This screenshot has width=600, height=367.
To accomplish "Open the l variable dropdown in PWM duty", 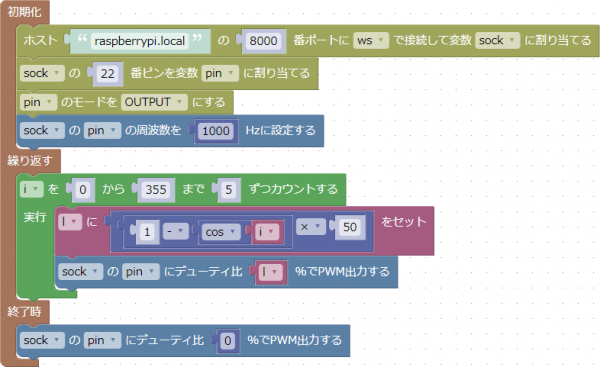I will [x=271, y=272].
